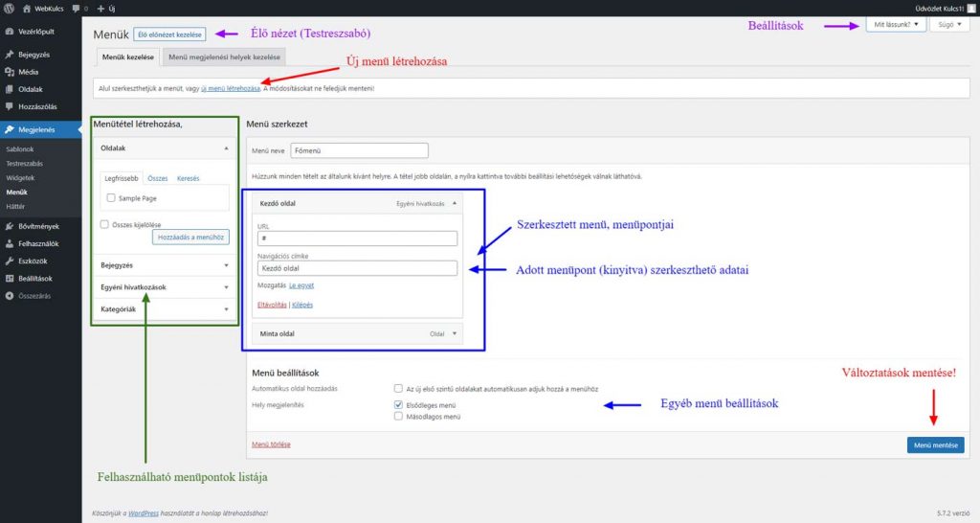This screenshot has height=523, width=980.
Task: Click the Kilépés cancel link
Action: coord(302,305)
